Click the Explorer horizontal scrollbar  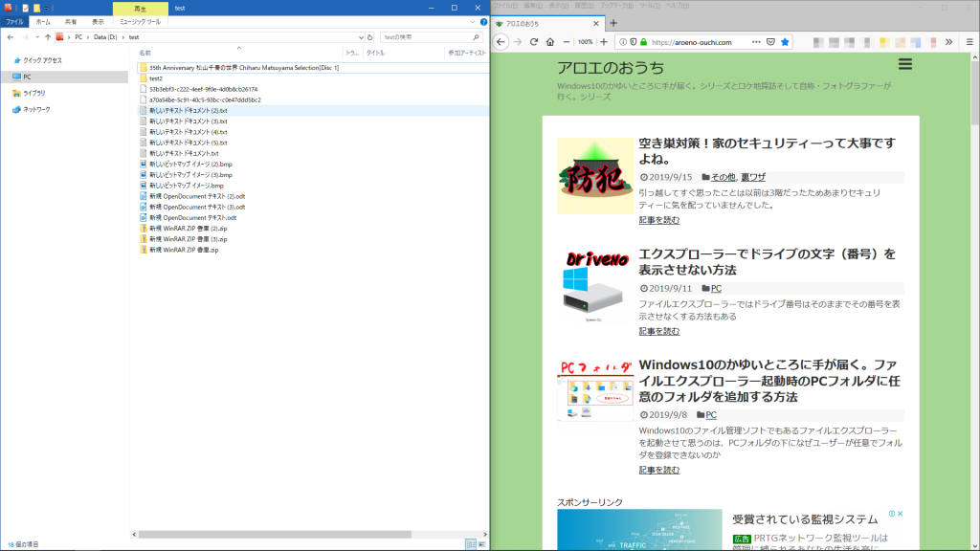[x=287, y=534]
